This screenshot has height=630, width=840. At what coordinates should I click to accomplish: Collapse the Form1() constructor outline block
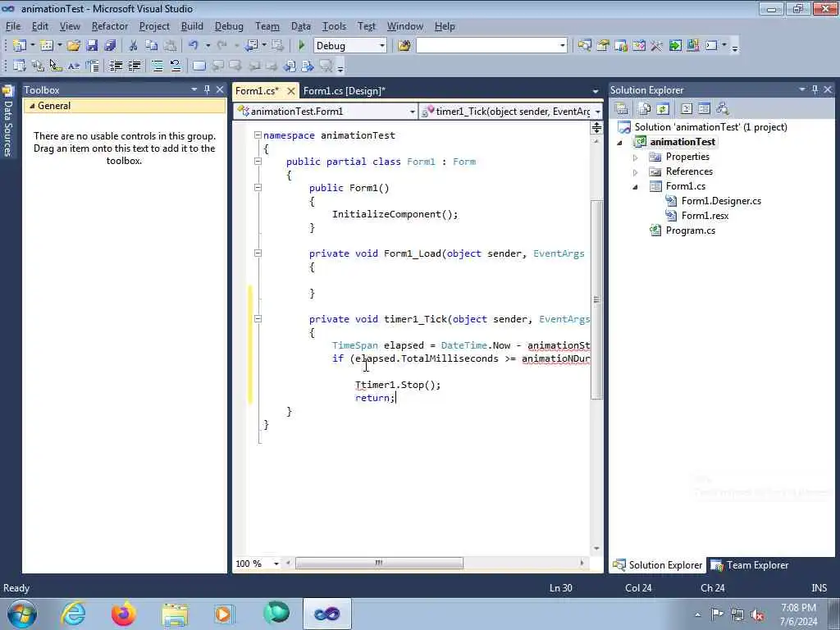pyautogui.click(x=258, y=188)
